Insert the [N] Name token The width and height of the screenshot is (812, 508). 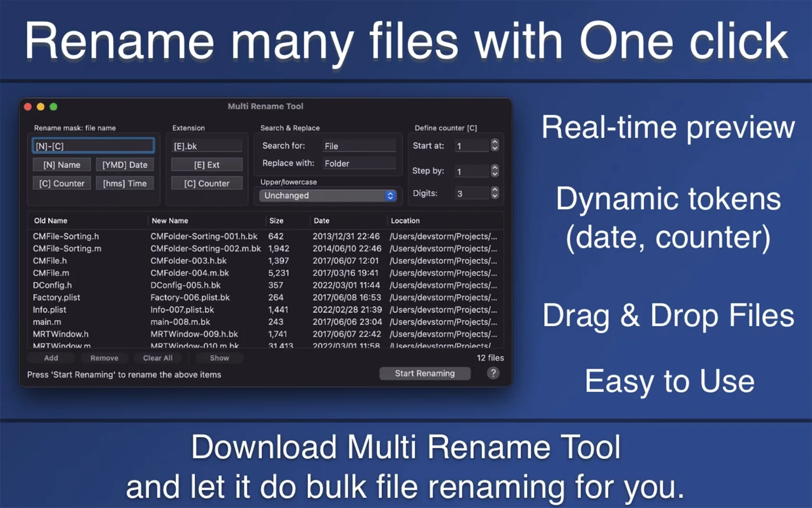tap(62, 165)
